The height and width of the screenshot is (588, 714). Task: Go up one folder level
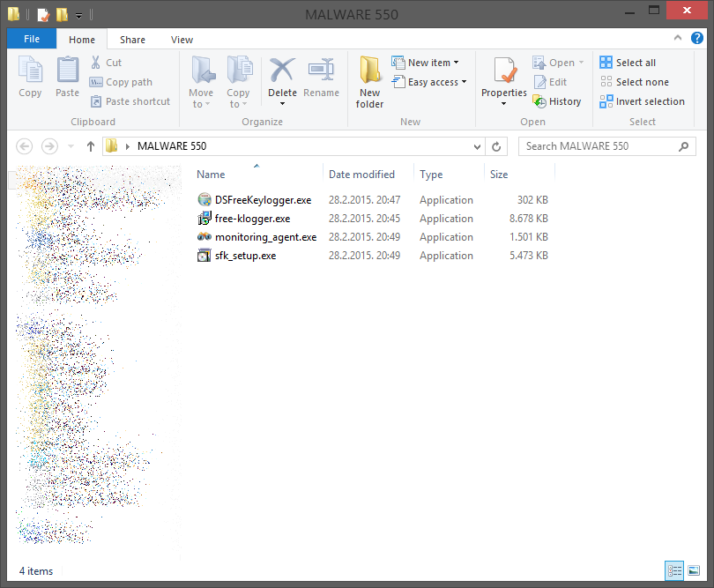pos(91,146)
